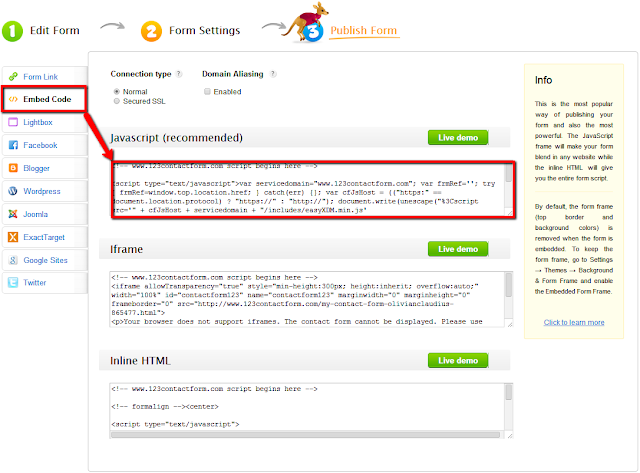Open Facebook publishing option
The image size is (640, 473).
point(45,145)
